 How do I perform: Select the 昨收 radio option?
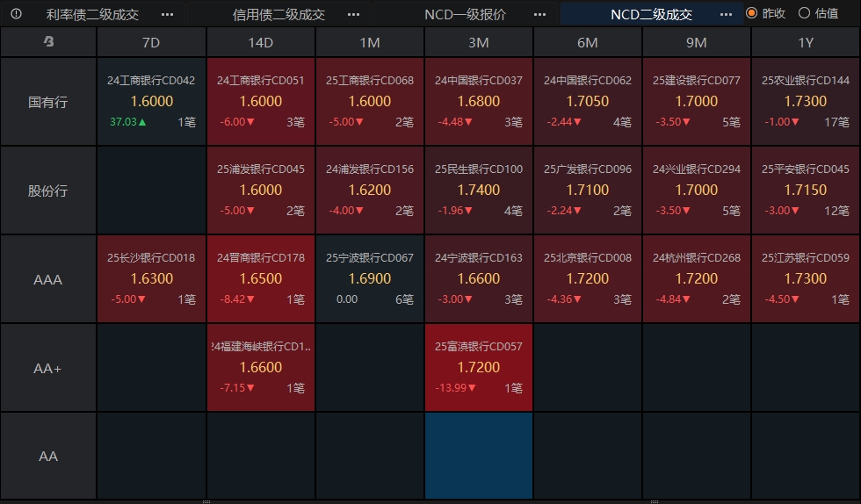766,13
